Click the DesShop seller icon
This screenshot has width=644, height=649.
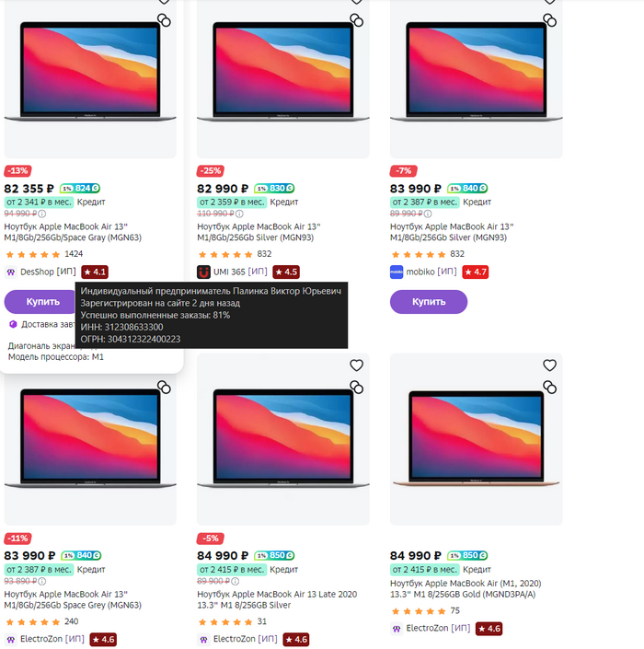pyautogui.click(x=11, y=272)
